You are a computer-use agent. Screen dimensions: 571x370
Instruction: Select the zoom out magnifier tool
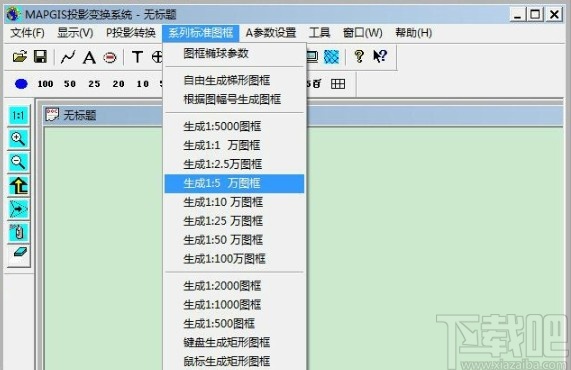[18, 162]
